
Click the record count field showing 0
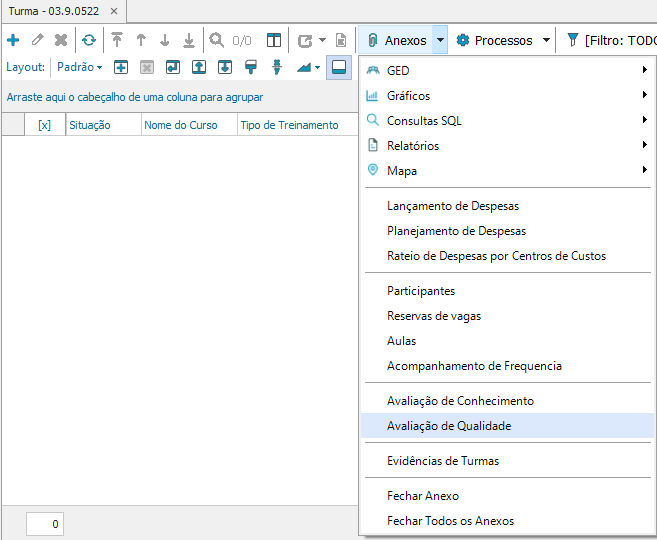tap(45, 524)
